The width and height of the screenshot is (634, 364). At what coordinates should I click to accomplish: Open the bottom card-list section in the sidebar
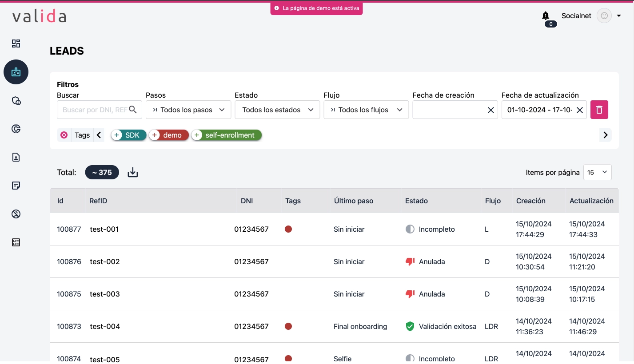tap(16, 242)
